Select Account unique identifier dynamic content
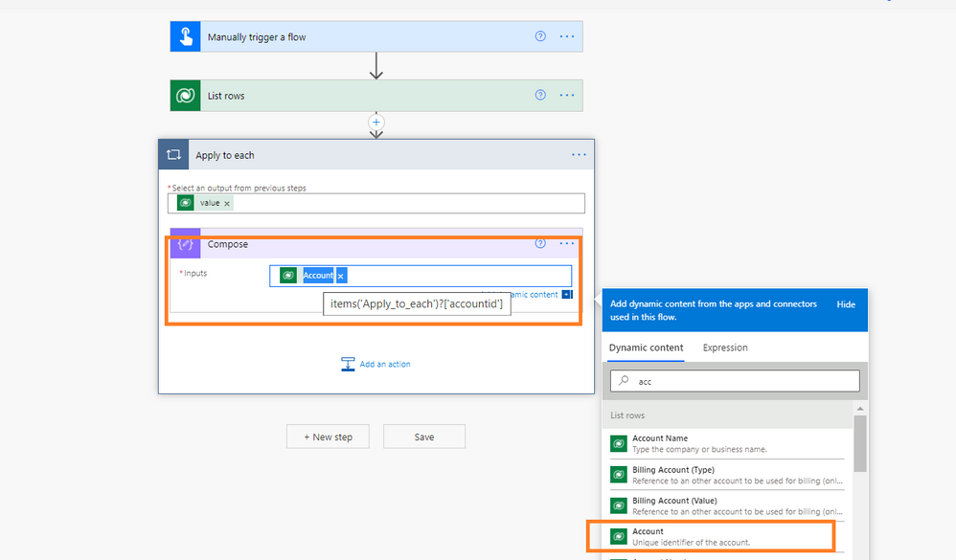The height and width of the screenshot is (560, 956). 727,537
